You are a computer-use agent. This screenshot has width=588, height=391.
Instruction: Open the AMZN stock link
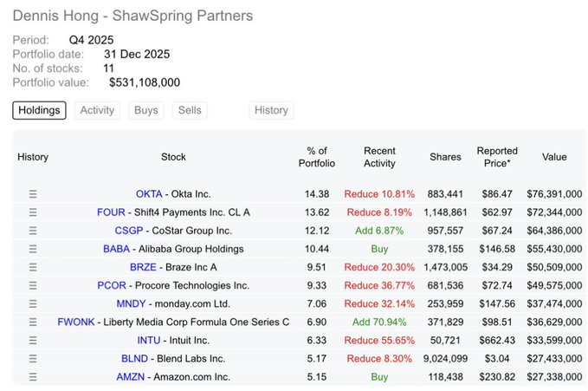(131, 376)
